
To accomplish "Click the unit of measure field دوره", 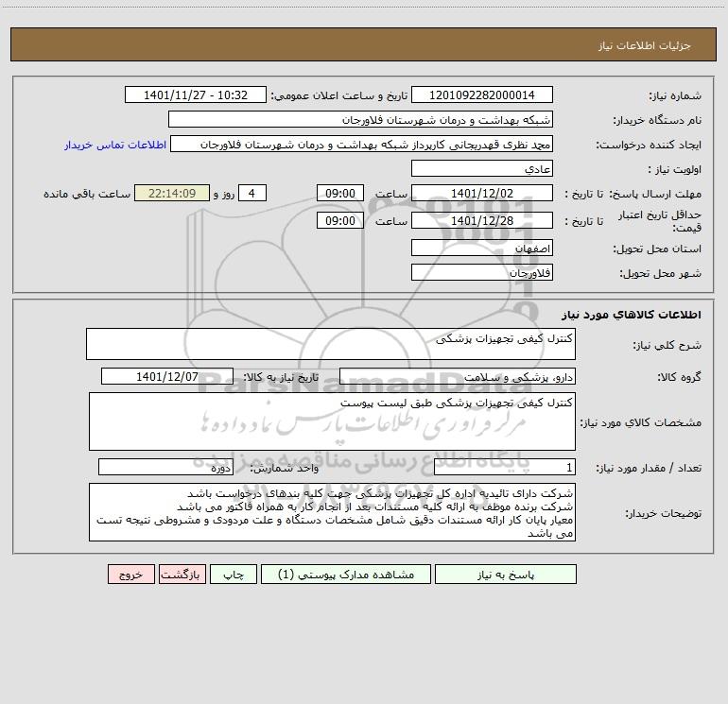I will tap(165, 468).
